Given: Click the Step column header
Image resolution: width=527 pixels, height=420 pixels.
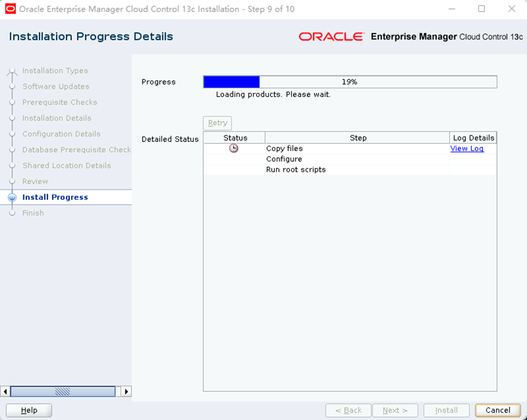Looking at the screenshot, I should click(x=358, y=138).
